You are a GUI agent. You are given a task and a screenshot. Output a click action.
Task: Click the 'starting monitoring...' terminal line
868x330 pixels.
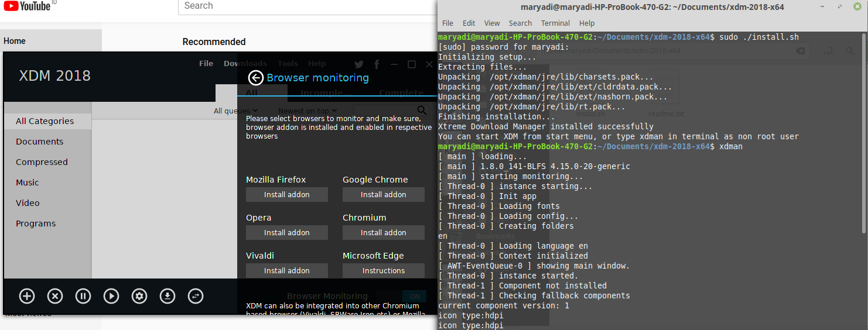[511, 176]
